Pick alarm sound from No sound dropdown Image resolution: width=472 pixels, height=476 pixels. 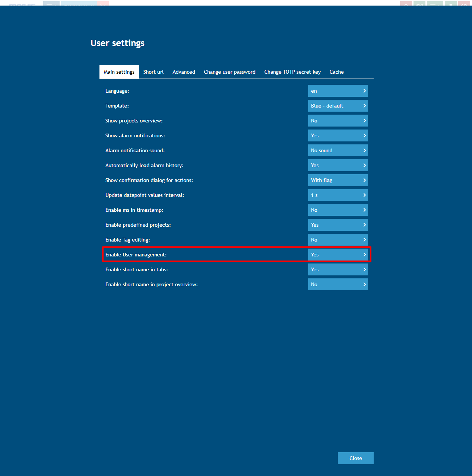click(x=338, y=150)
